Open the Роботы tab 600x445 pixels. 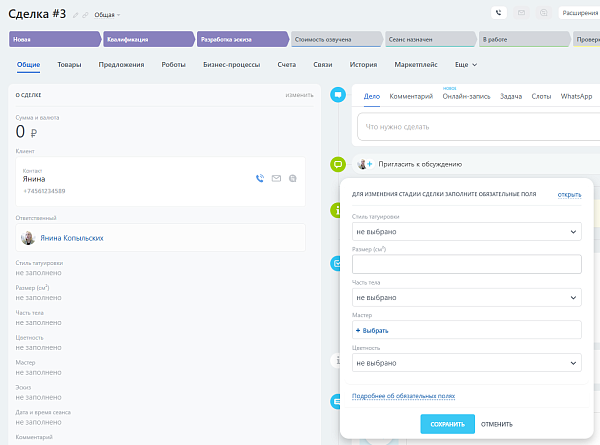pyautogui.click(x=173, y=65)
